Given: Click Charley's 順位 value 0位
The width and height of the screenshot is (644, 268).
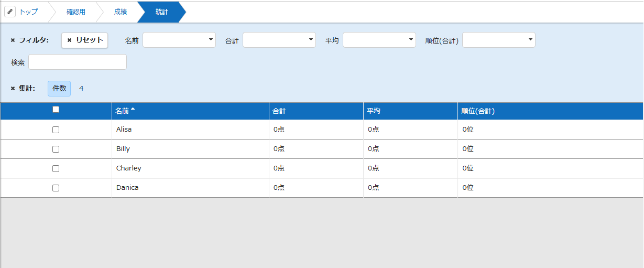Looking at the screenshot, I should coord(468,168).
